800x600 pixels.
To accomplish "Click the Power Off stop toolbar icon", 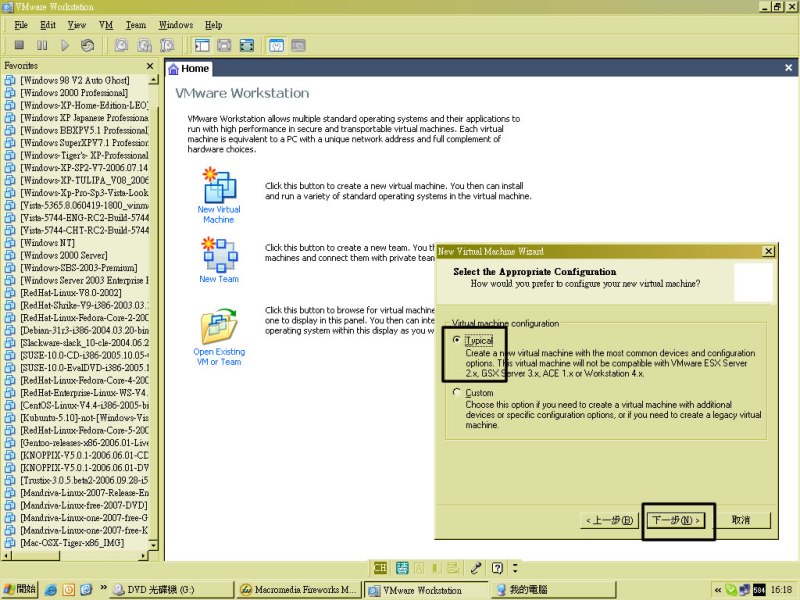I will (x=19, y=45).
